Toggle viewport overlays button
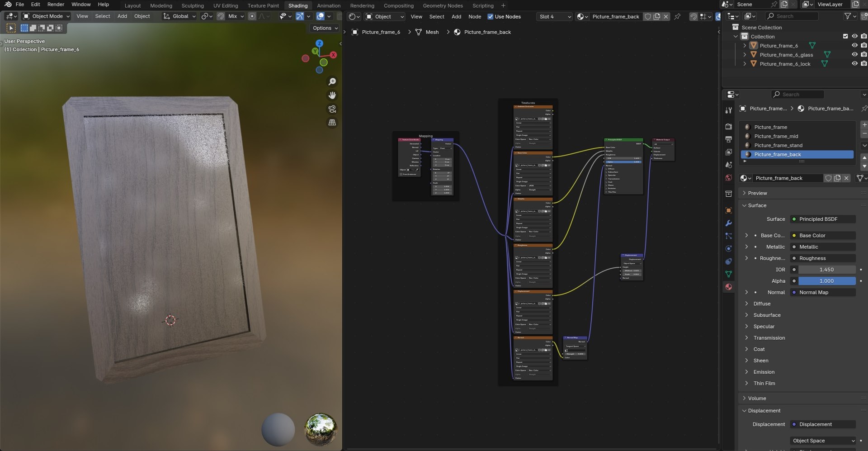The width and height of the screenshot is (868, 451). coord(320,16)
